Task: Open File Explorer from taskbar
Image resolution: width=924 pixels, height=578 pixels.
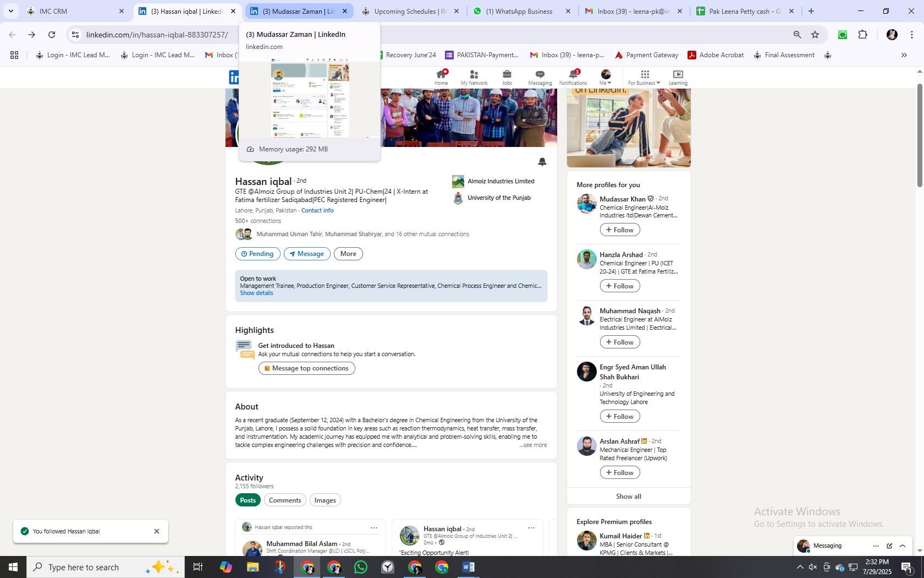Action: click(x=252, y=567)
